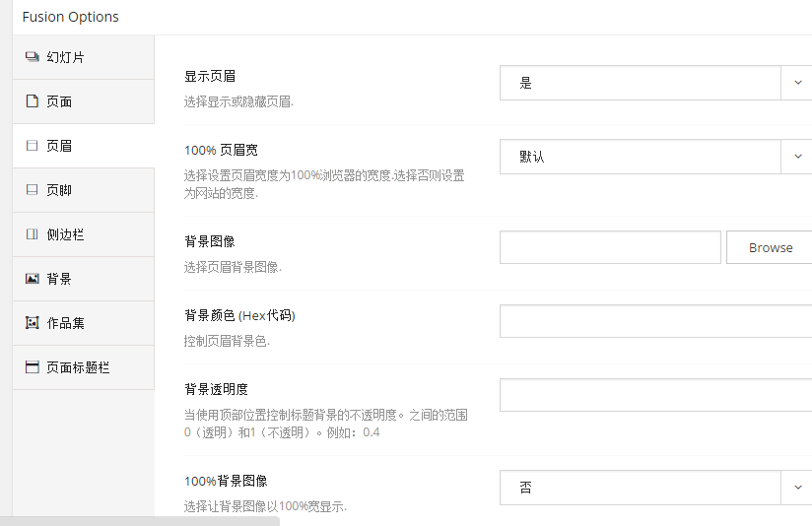Focus the 背景透明度 input field
The image size is (812, 526).
coord(655,395)
